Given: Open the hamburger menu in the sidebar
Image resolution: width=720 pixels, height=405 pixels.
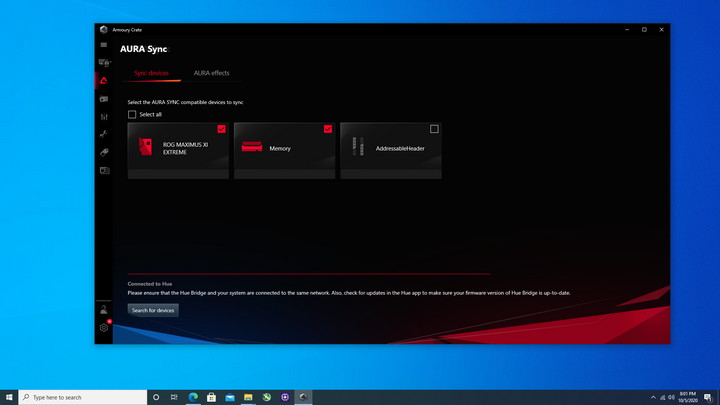Looking at the screenshot, I should pyautogui.click(x=104, y=45).
